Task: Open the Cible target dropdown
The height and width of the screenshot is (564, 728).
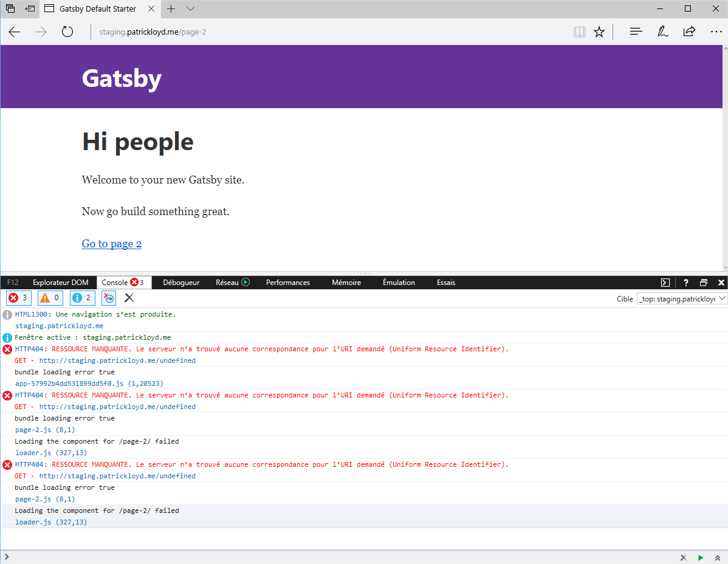Action: 682,299
